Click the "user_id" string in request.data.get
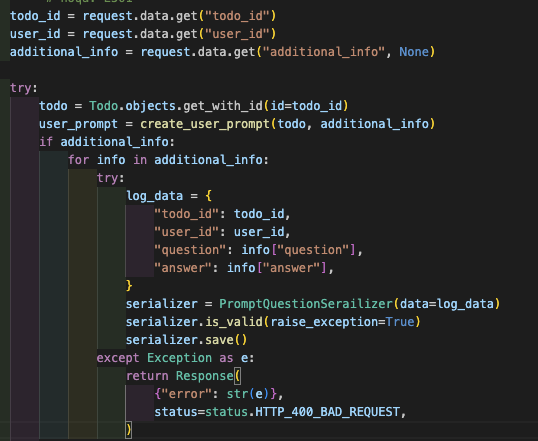This screenshot has height=441, width=538. click(237, 34)
